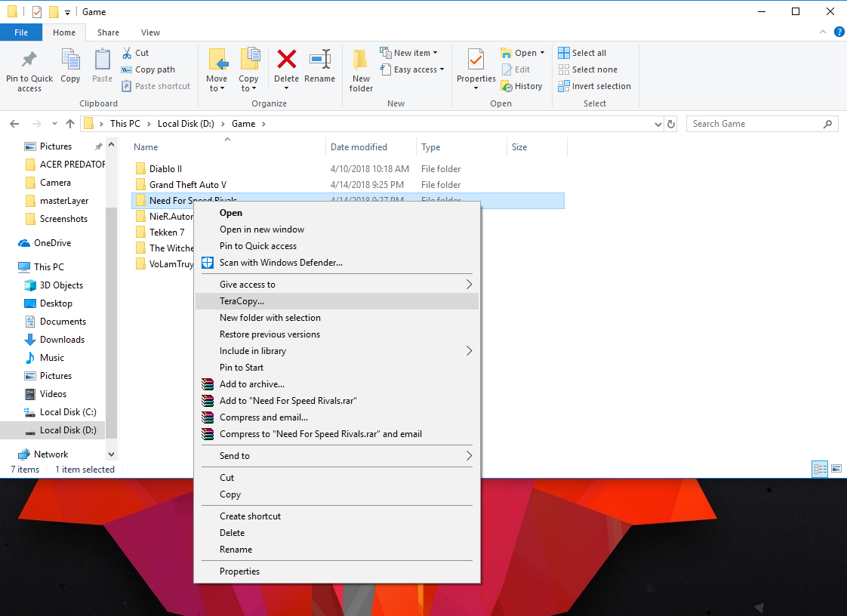Click Pin to Quick access ribbon icon
Viewport: 847px width, 616px height.
coord(29,60)
